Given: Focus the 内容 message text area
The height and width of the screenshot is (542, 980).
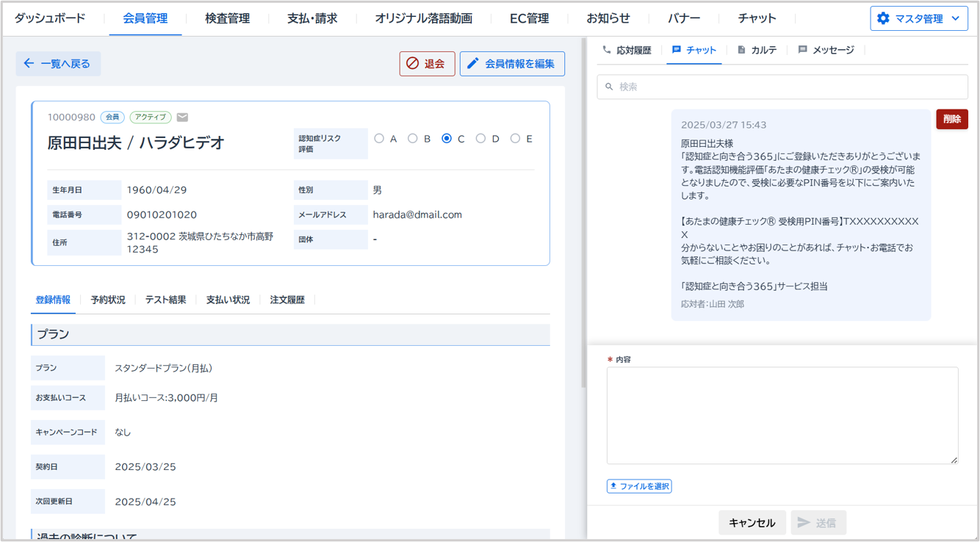Looking at the screenshot, I should 782,415.
